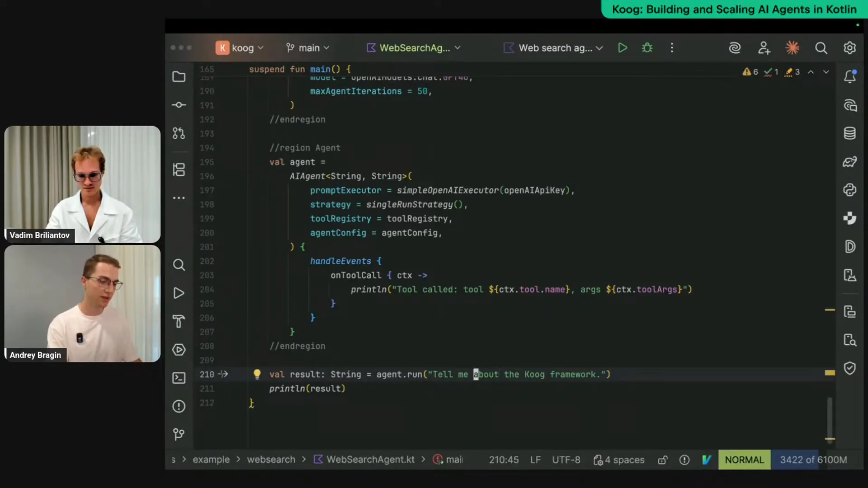Open the Problems tool window
Viewport: 868px width, 488px height.
179,406
